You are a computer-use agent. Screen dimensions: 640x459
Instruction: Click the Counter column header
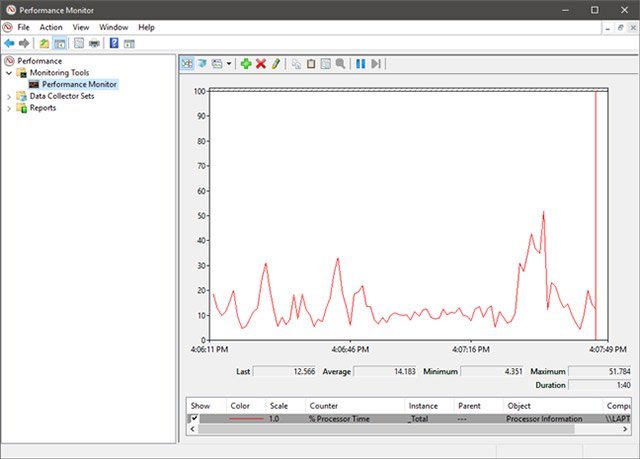point(323,406)
